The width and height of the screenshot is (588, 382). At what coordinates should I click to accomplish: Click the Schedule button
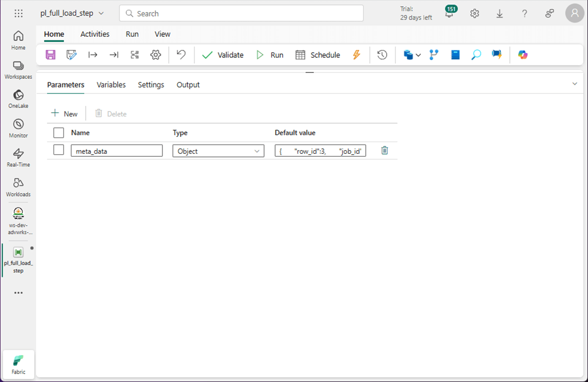click(318, 55)
